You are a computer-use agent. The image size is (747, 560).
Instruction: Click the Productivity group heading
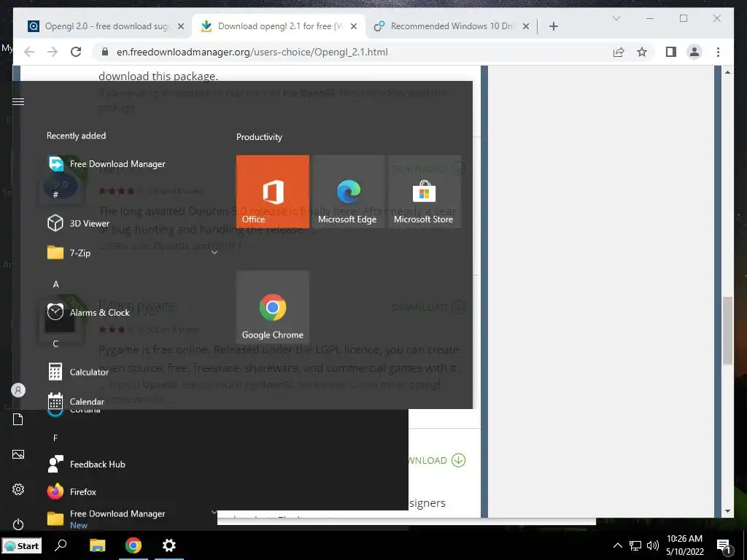point(259,137)
